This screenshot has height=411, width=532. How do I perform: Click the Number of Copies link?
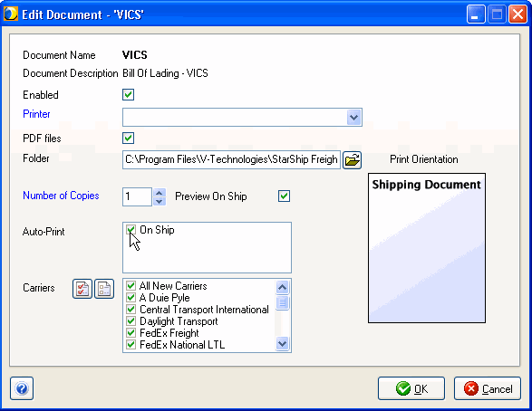click(x=61, y=196)
